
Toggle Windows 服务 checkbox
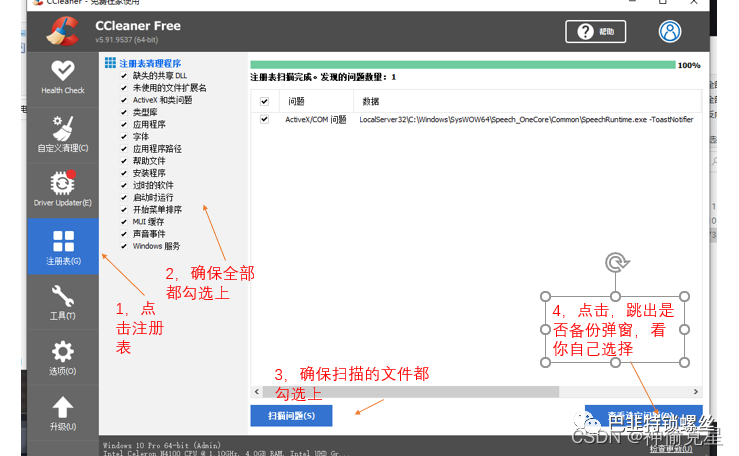pyautogui.click(x=124, y=246)
